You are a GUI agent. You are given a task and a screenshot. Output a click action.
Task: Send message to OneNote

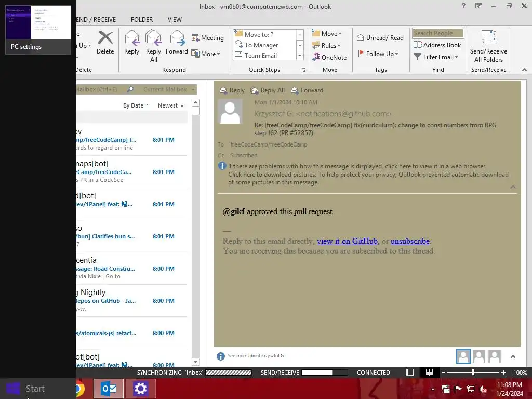pyautogui.click(x=329, y=57)
